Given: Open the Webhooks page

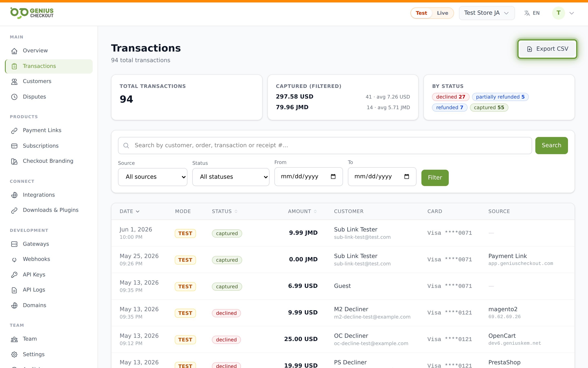Looking at the screenshot, I should click(x=49, y=259).
